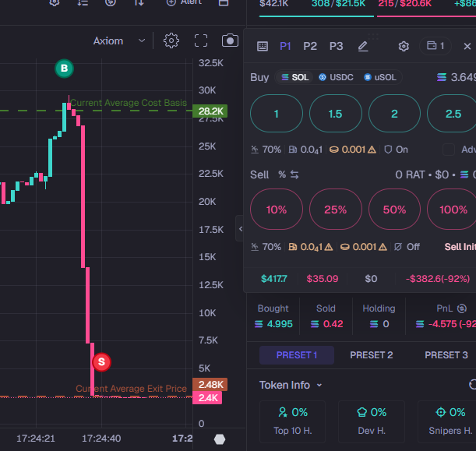
Task: Click the Sell Init button
Action: (x=460, y=247)
